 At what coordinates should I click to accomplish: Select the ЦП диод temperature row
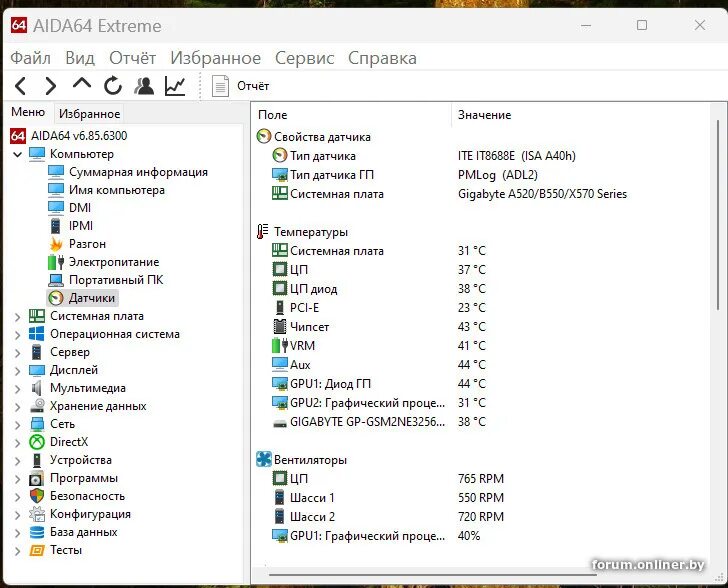coord(313,289)
